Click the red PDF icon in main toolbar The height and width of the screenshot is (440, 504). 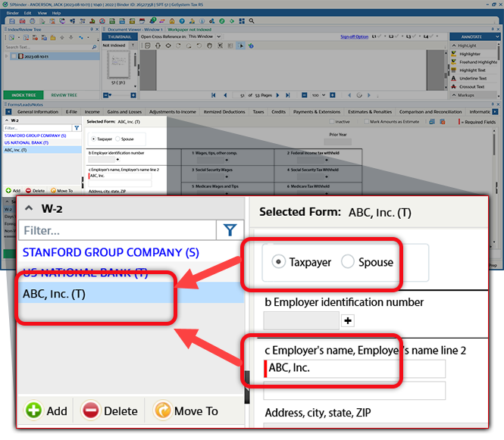point(22,21)
